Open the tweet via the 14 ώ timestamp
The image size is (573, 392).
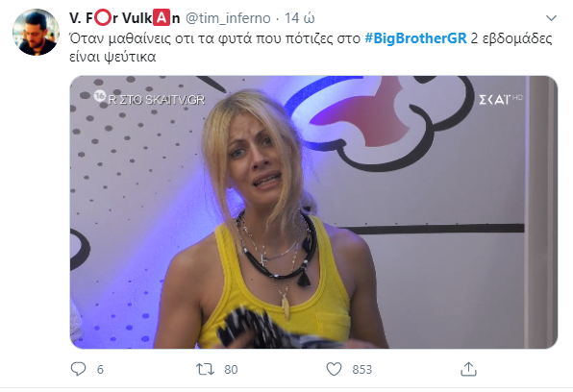coord(300,18)
